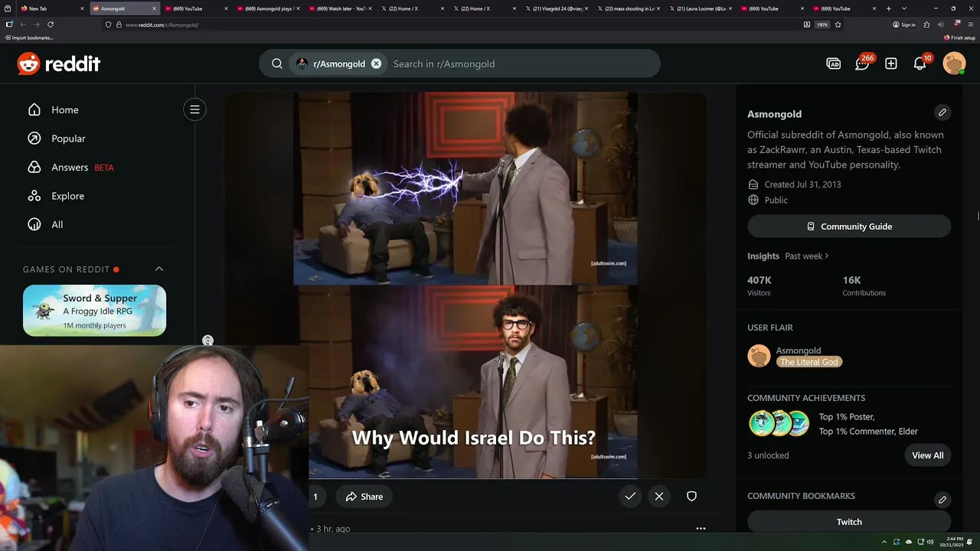Click the 407K Visitors stat
Screen dimensions: 980x551
pos(759,285)
